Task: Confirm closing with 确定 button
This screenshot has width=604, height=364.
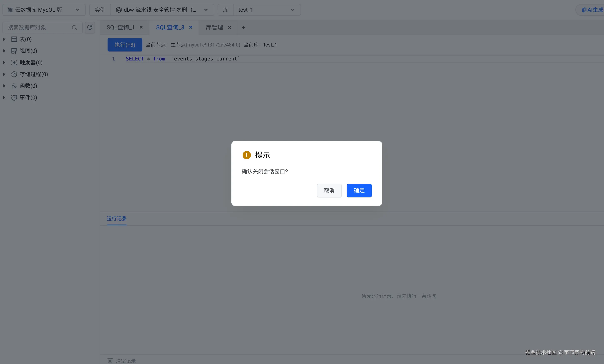Action: click(359, 191)
